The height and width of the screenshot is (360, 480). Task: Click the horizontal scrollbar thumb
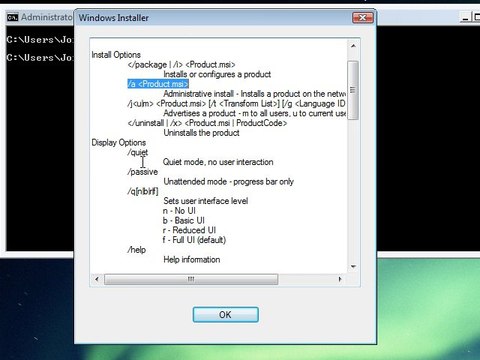click(191, 279)
